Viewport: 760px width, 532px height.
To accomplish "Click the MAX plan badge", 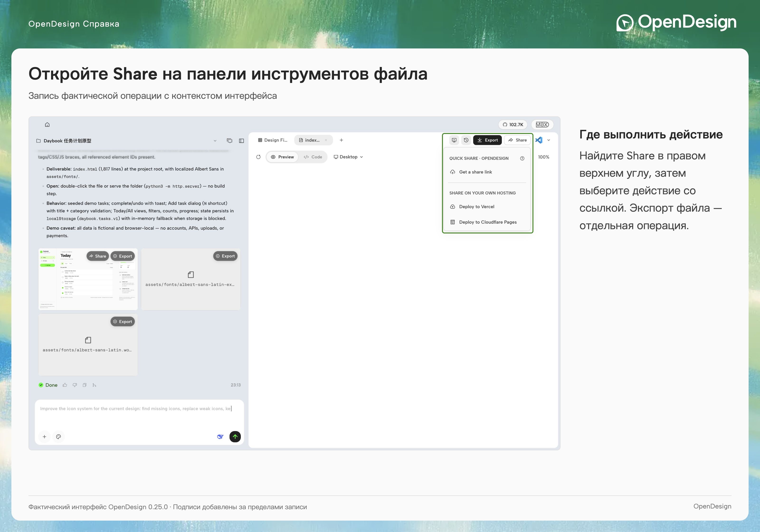I will tap(542, 124).
